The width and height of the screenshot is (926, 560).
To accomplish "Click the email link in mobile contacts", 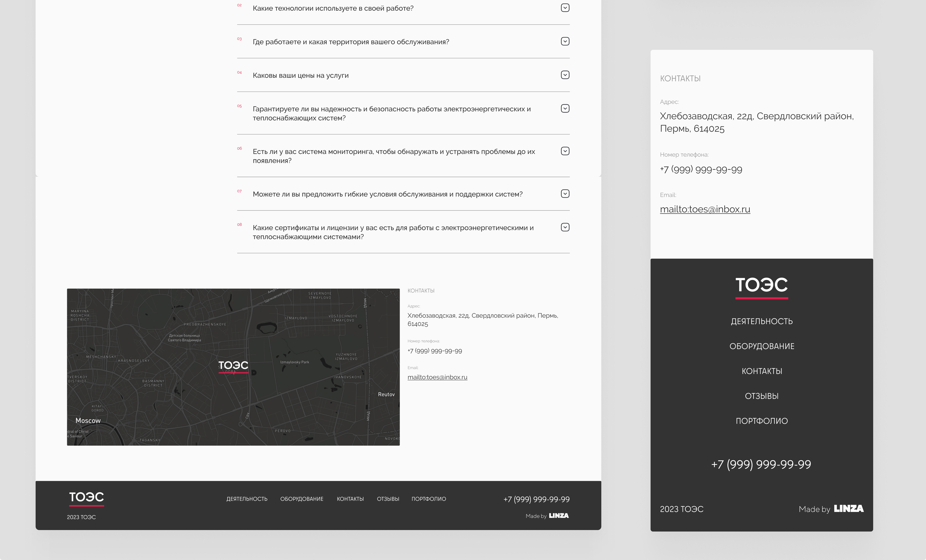I will click(x=705, y=209).
